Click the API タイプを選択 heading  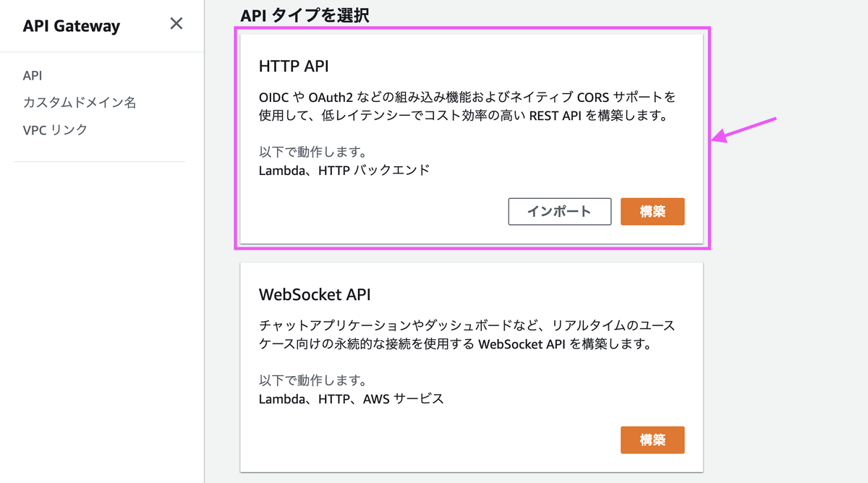coord(305,15)
